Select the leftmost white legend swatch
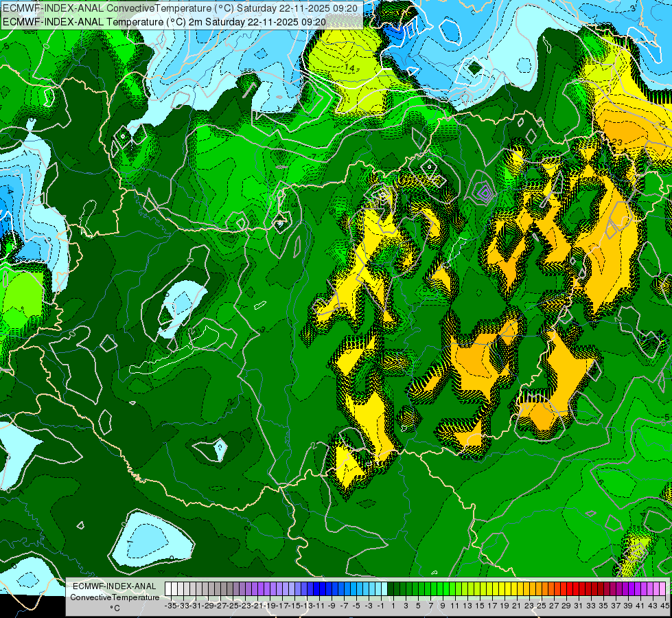Image resolution: width=672 pixels, height=618 pixels. tap(168, 589)
